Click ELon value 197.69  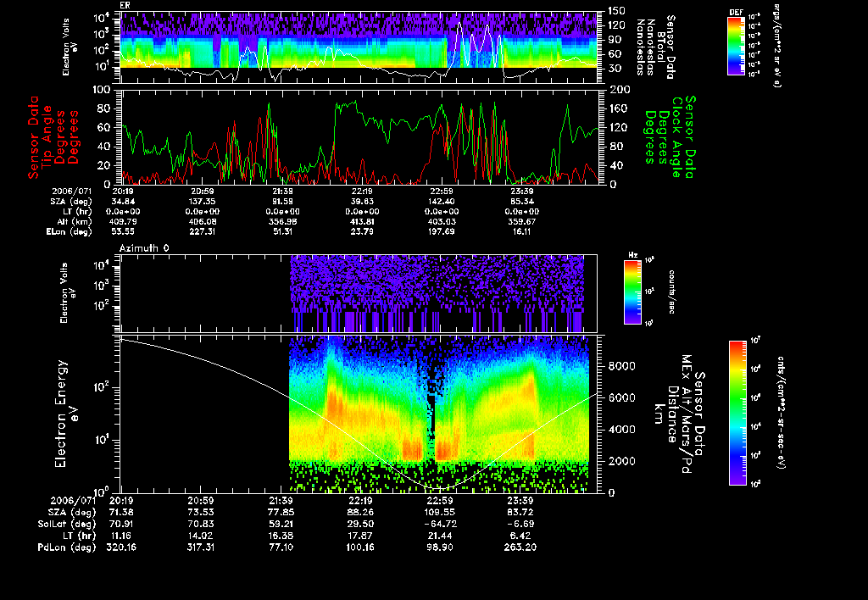[x=441, y=232]
